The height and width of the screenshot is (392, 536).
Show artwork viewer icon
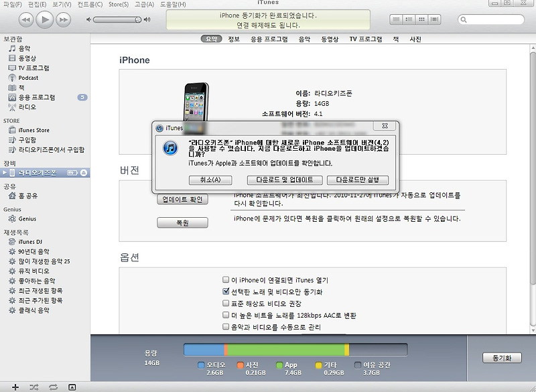pos(72,387)
